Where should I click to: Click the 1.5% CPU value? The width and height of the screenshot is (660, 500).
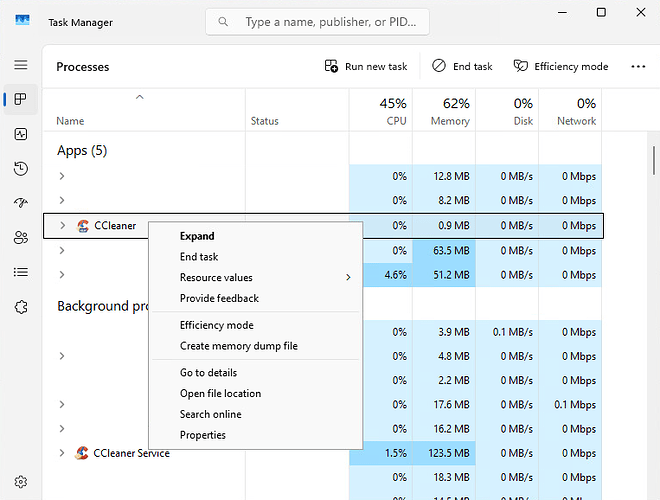coord(396,453)
